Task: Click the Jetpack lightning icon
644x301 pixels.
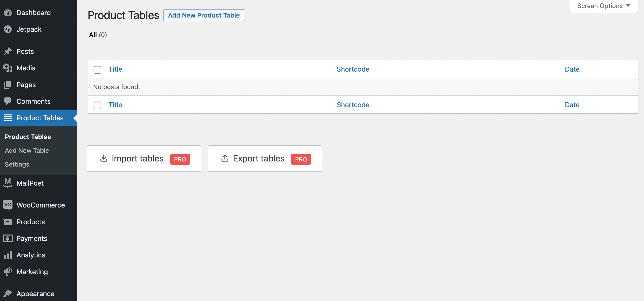Action: click(8, 29)
